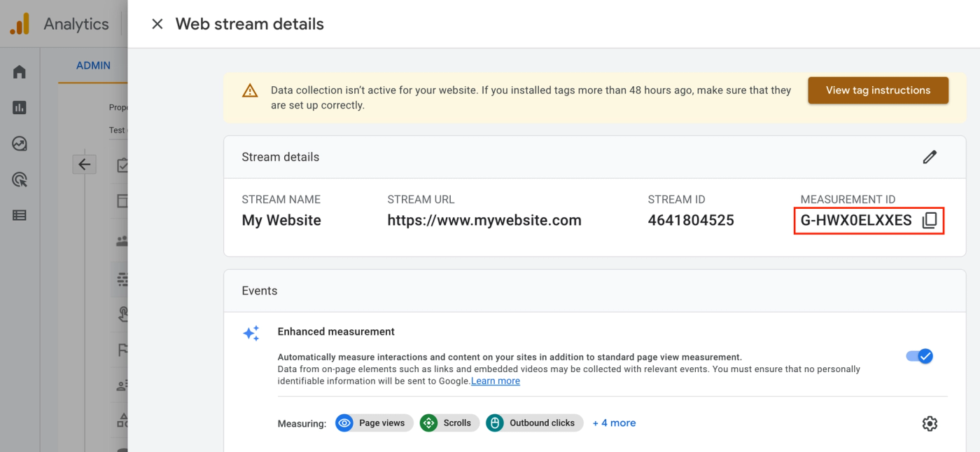Open enhanced measurement settings gear
Image resolution: width=980 pixels, height=452 pixels.
click(929, 423)
